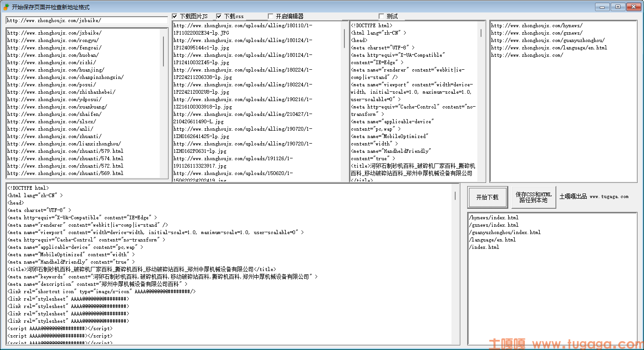Enable the 开启编辑器 checkbox

pos(271,16)
